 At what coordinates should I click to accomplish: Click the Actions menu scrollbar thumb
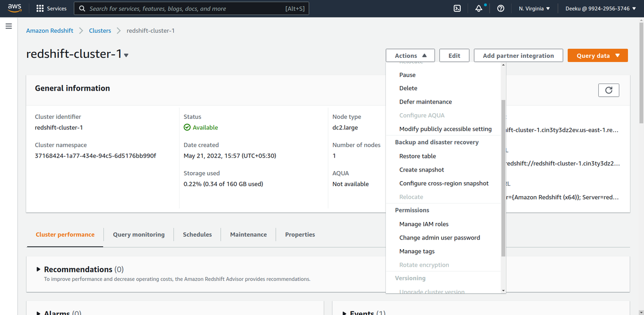503,178
